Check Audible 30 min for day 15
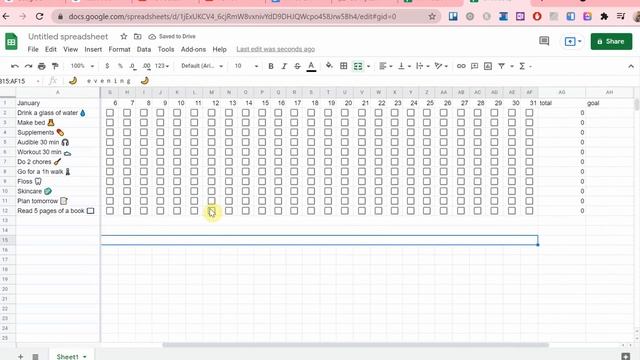Screen dimensions: 640x360 [262, 142]
